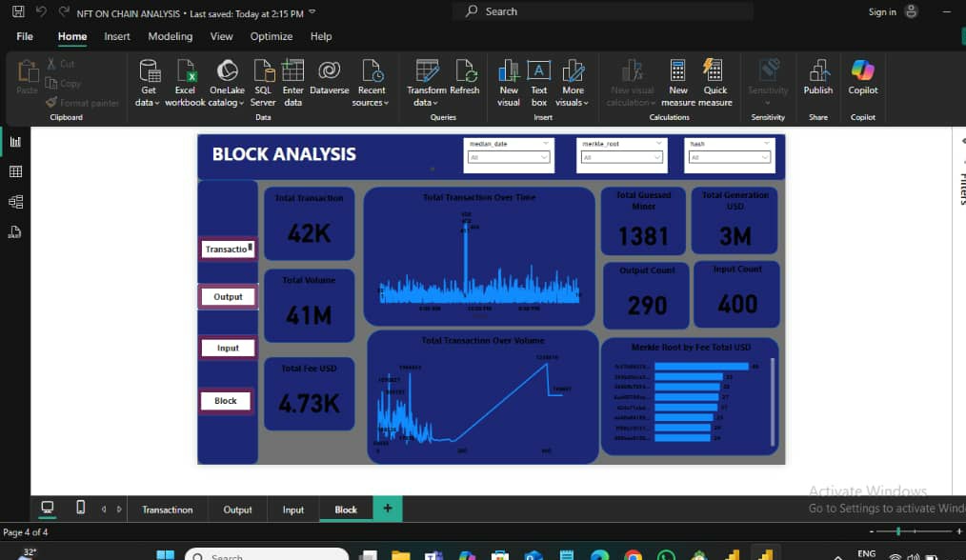The image size is (966, 560).
Task: Open the Modeling ribbon tab
Action: coord(170,36)
